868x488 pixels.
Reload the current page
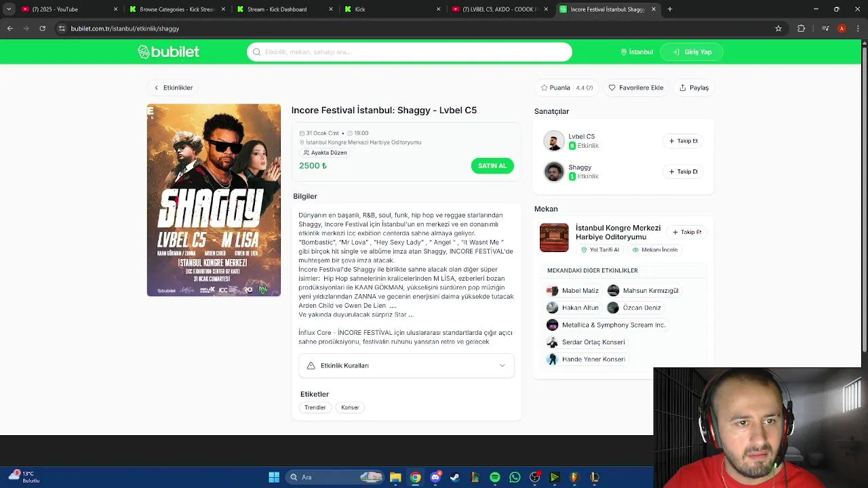click(x=42, y=28)
